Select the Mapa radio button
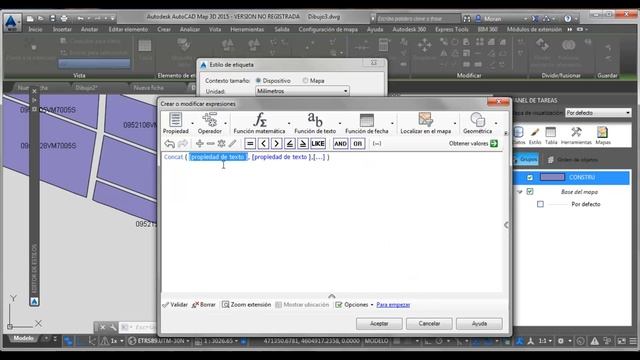The height and width of the screenshot is (360, 640). click(305, 81)
